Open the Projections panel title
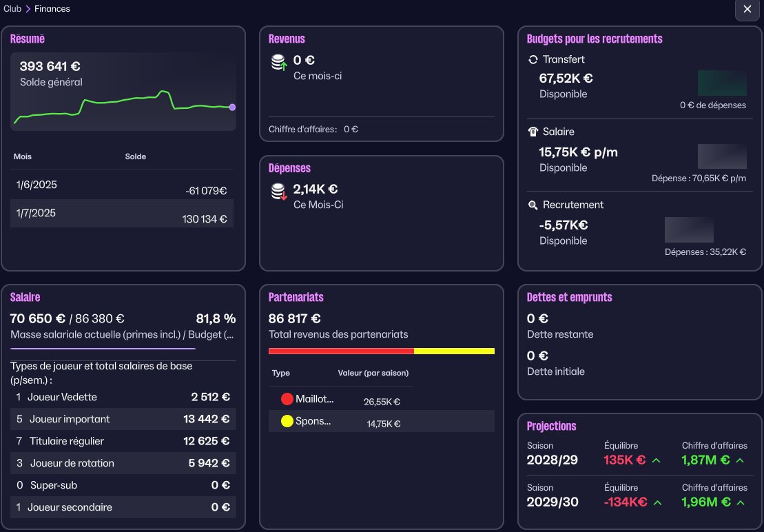Viewport: 764px width, 532px height. [552, 427]
